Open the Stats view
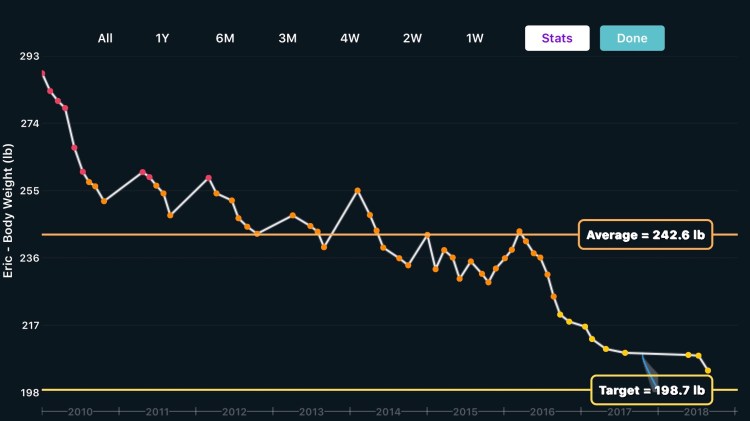Viewport: 750px width, 421px height. pos(557,38)
